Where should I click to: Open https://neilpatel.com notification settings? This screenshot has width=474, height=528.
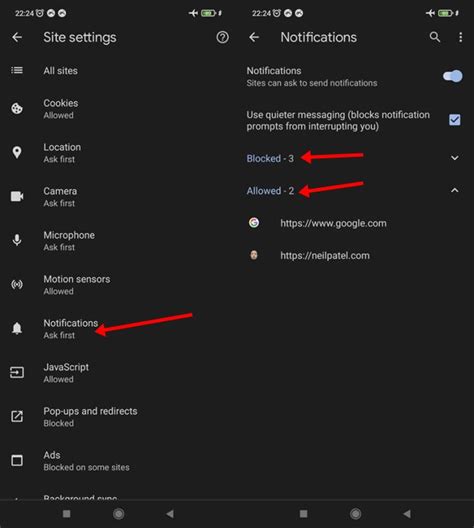coord(356,255)
